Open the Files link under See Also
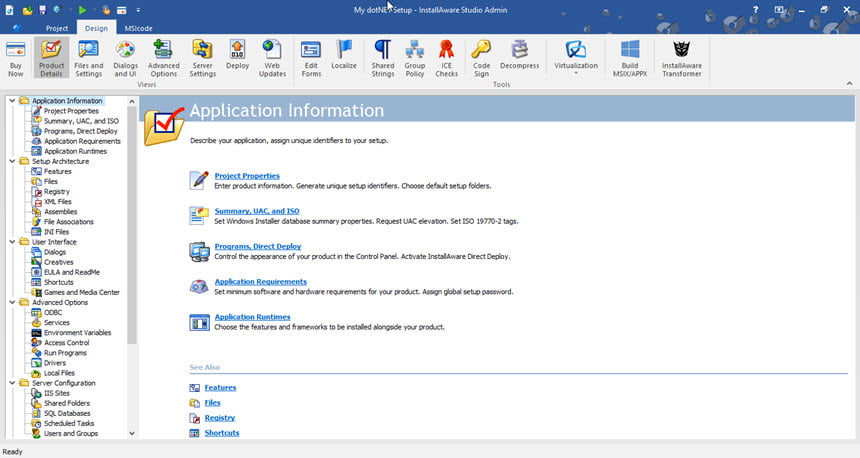 pos(212,403)
